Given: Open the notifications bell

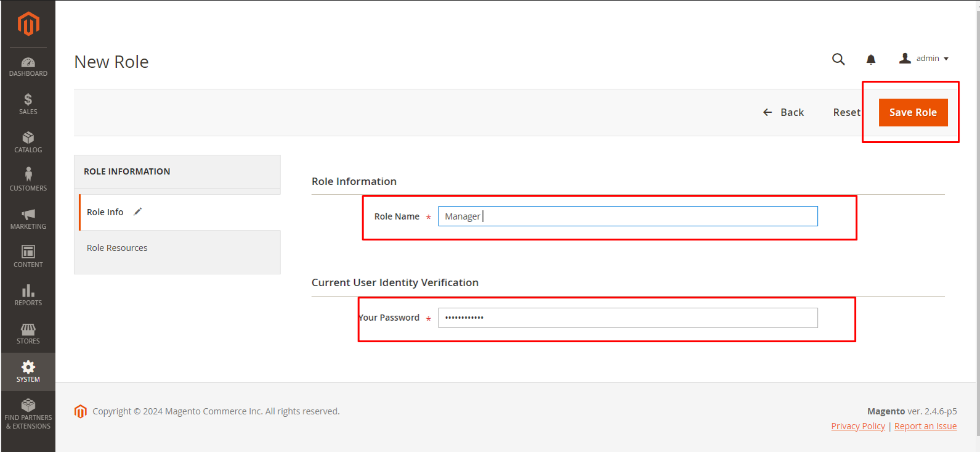Looking at the screenshot, I should click(x=871, y=59).
